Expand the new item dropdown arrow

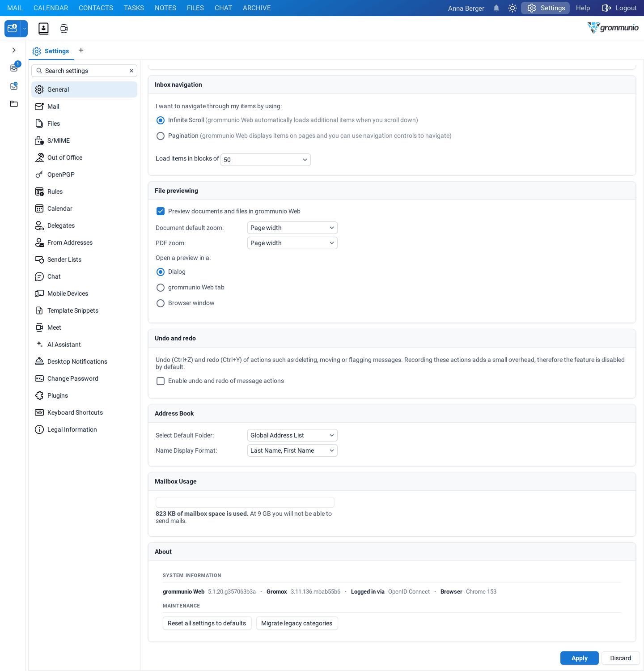click(25, 29)
